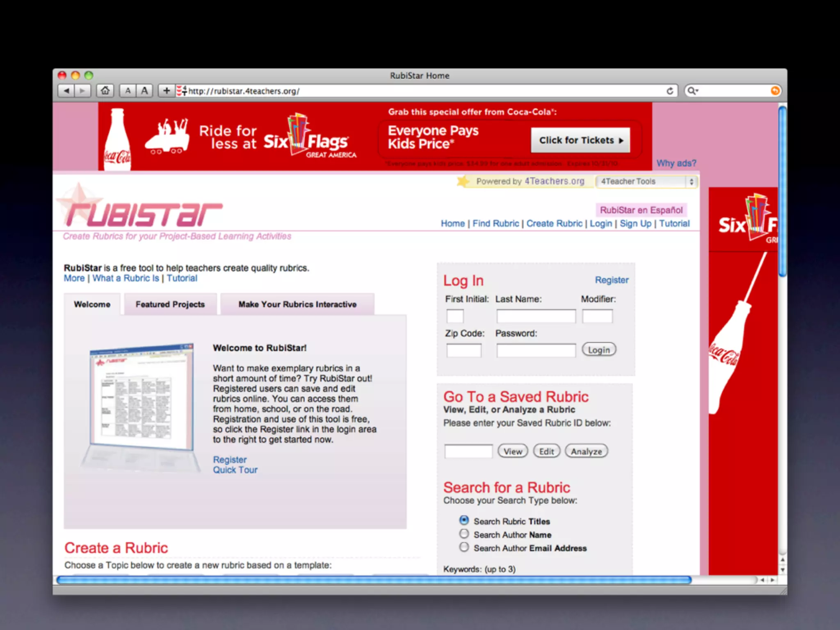Switch to the Featured Projects tab
The image size is (840, 630).
pyautogui.click(x=170, y=304)
